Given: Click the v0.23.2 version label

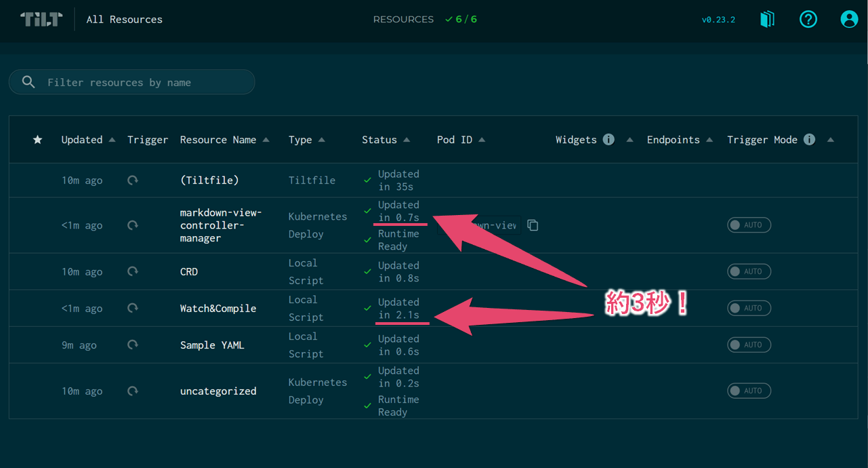Looking at the screenshot, I should pyautogui.click(x=718, y=20).
